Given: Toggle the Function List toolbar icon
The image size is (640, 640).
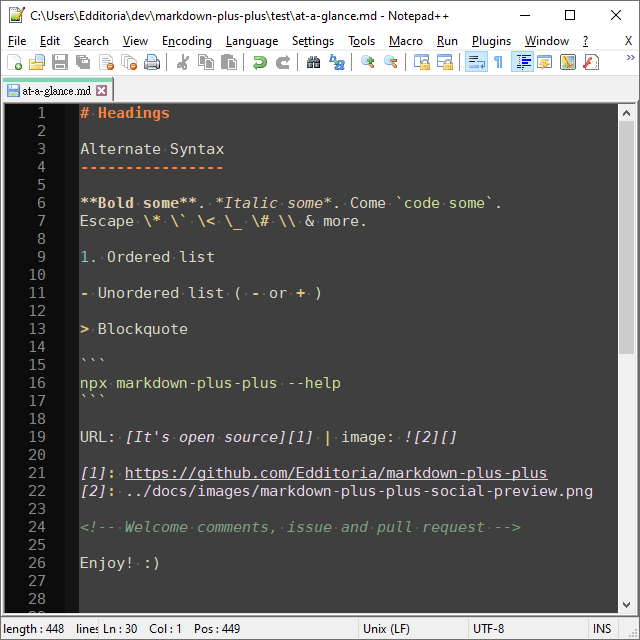Looking at the screenshot, I should coord(591,62).
